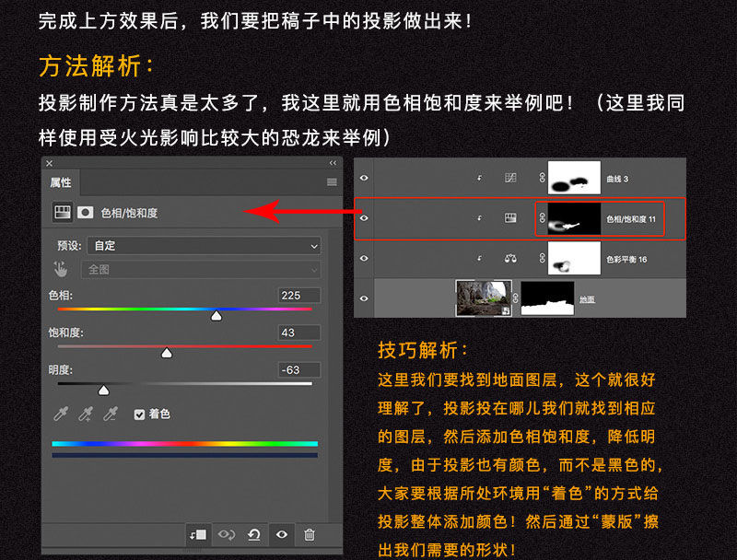Screen dimensions: 737x560
Task: Hide the 曲线 3 layer
Action: [364, 178]
